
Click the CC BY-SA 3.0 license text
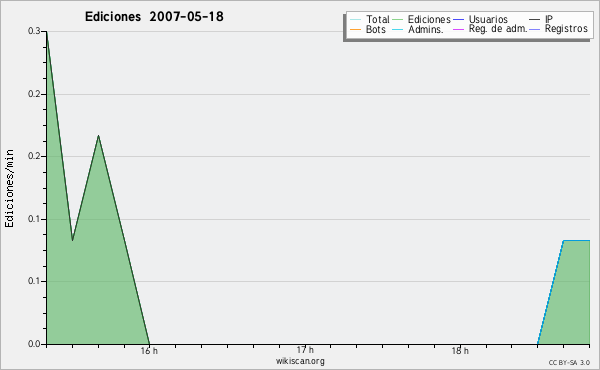(569, 363)
